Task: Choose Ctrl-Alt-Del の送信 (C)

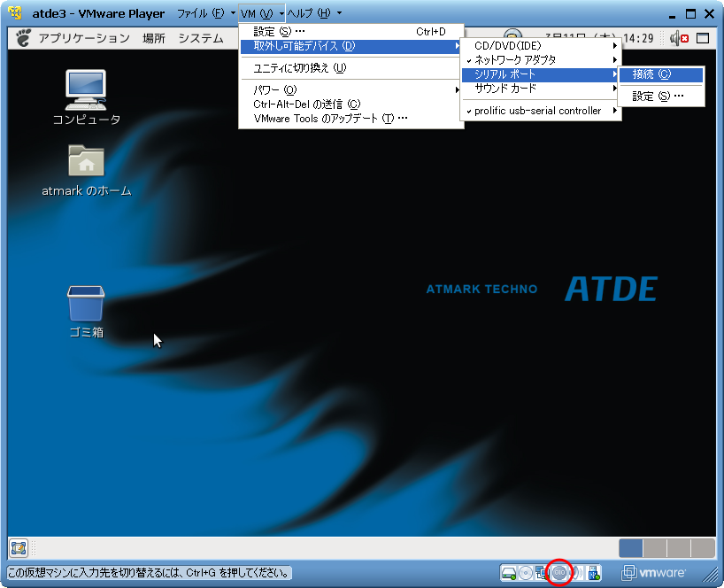Action: point(350,104)
